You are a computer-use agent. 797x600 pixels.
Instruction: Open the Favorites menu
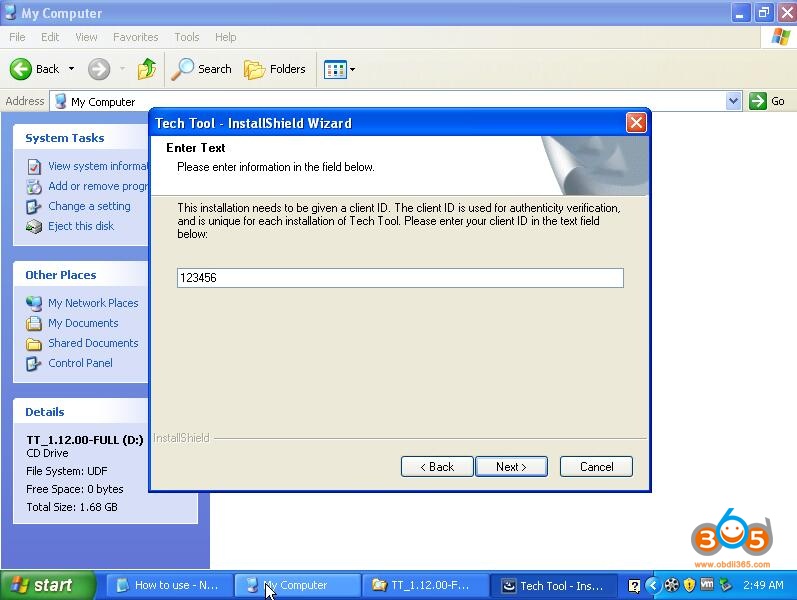pos(135,37)
